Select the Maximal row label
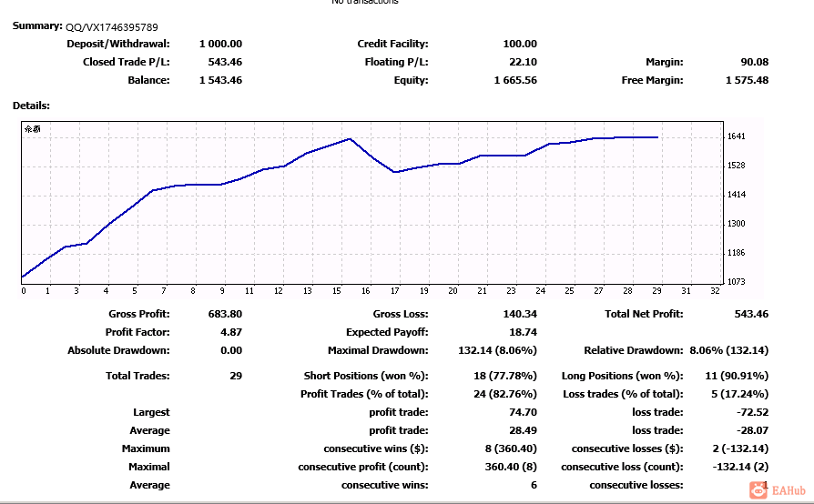814x504 pixels. (x=149, y=468)
